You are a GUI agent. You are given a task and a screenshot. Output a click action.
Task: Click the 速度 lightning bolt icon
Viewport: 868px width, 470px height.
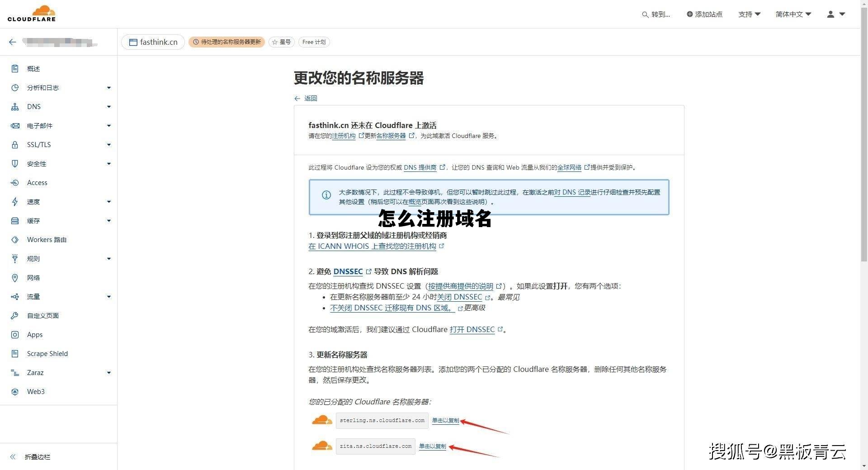click(x=15, y=202)
